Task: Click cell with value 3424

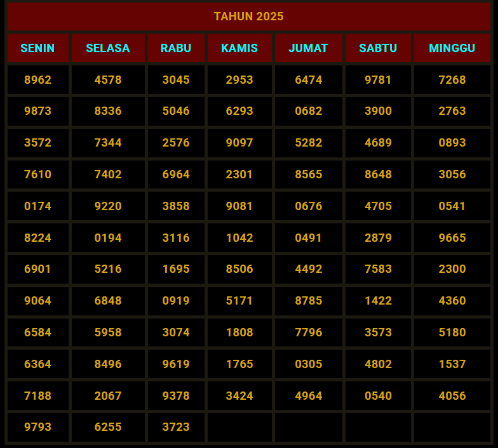Action: [x=239, y=396]
